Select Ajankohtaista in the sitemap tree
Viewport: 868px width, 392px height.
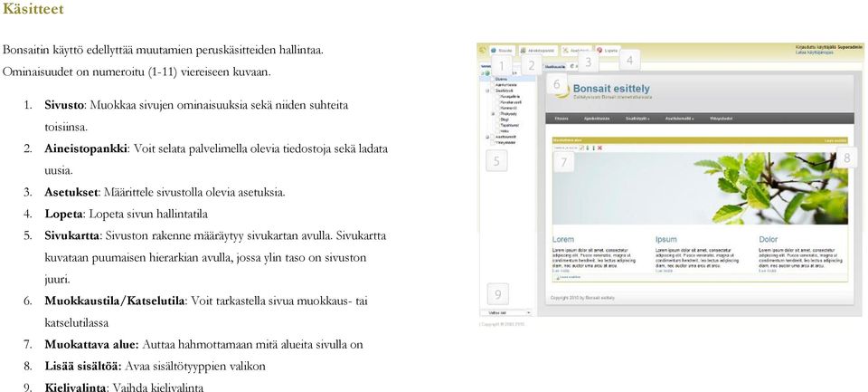click(505, 85)
